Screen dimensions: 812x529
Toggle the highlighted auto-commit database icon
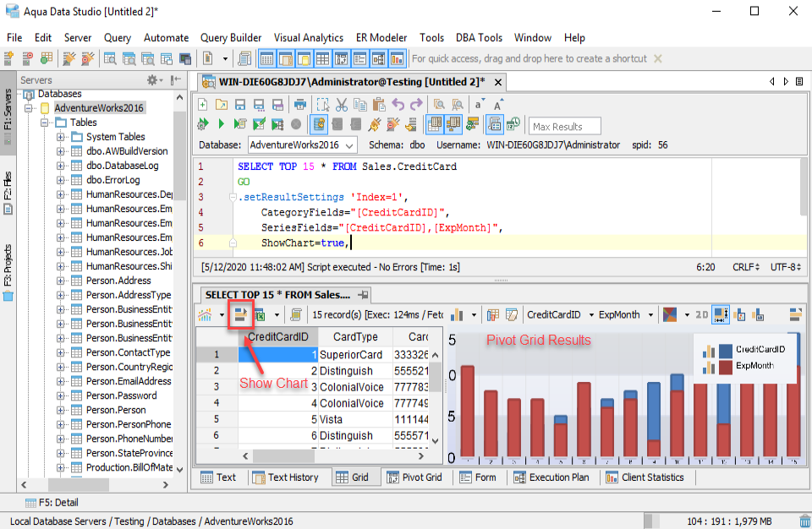(319, 124)
